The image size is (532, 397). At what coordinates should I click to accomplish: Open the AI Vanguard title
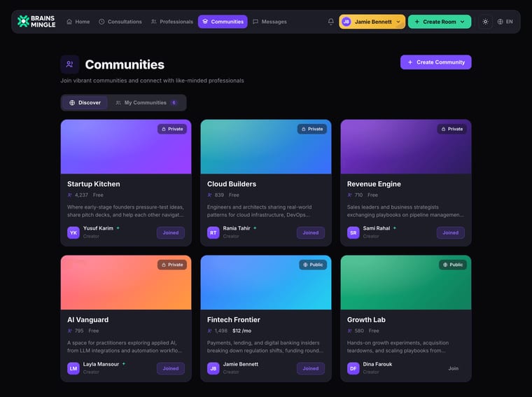coord(88,320)
